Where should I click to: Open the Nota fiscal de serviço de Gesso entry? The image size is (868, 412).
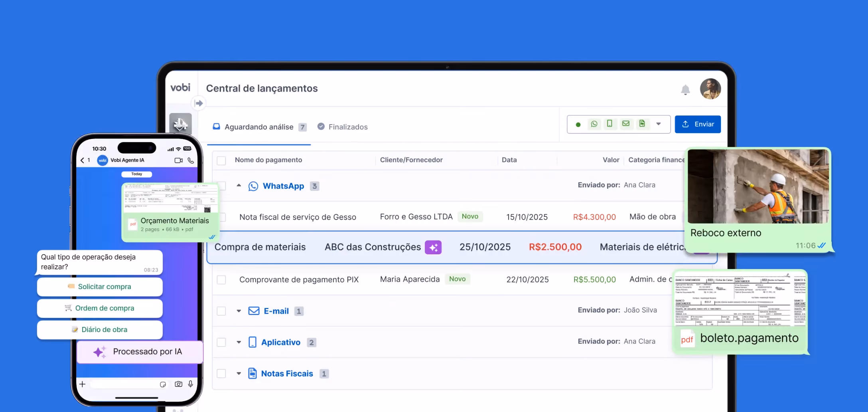pyautogui.click(x=298, y=217)
